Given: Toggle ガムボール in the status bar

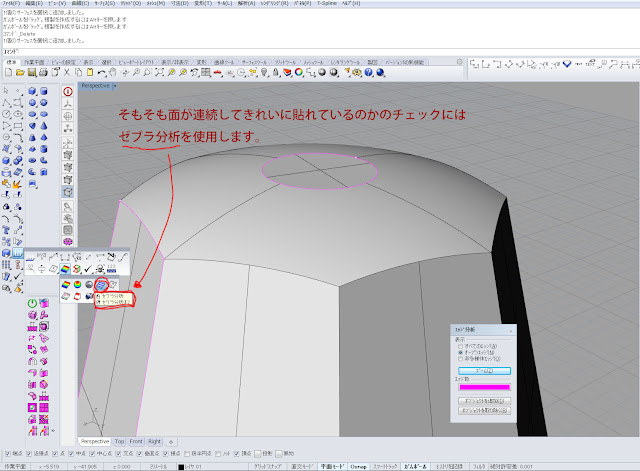Looking at the screenshot, I should (x=415, y=467).
